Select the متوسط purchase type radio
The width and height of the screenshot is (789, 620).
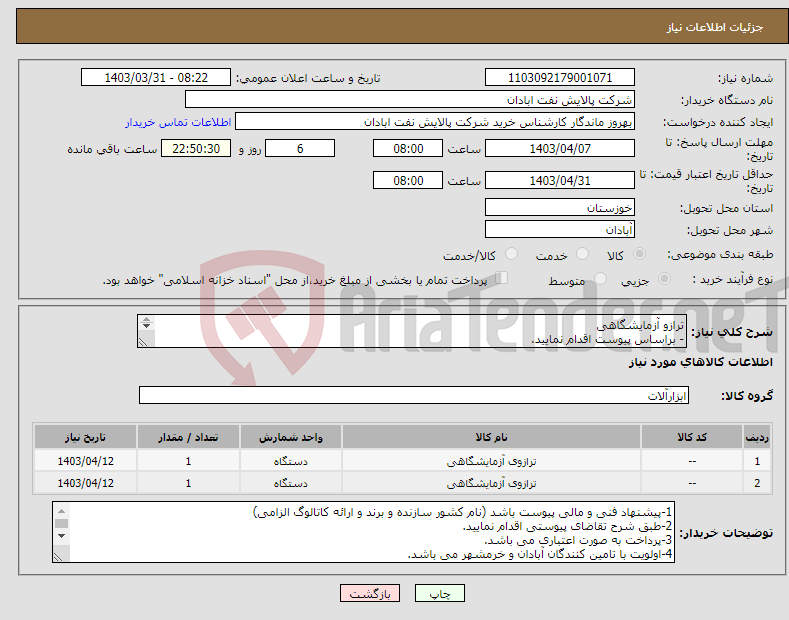pos(600,278)
